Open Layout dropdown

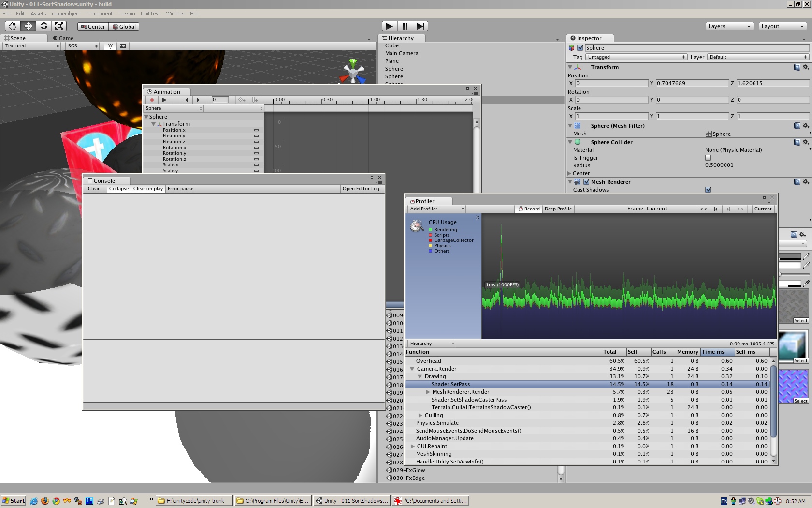(783, 26)
